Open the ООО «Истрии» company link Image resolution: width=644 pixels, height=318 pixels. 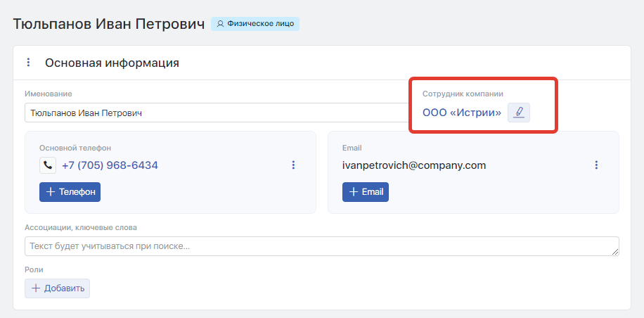461,113
